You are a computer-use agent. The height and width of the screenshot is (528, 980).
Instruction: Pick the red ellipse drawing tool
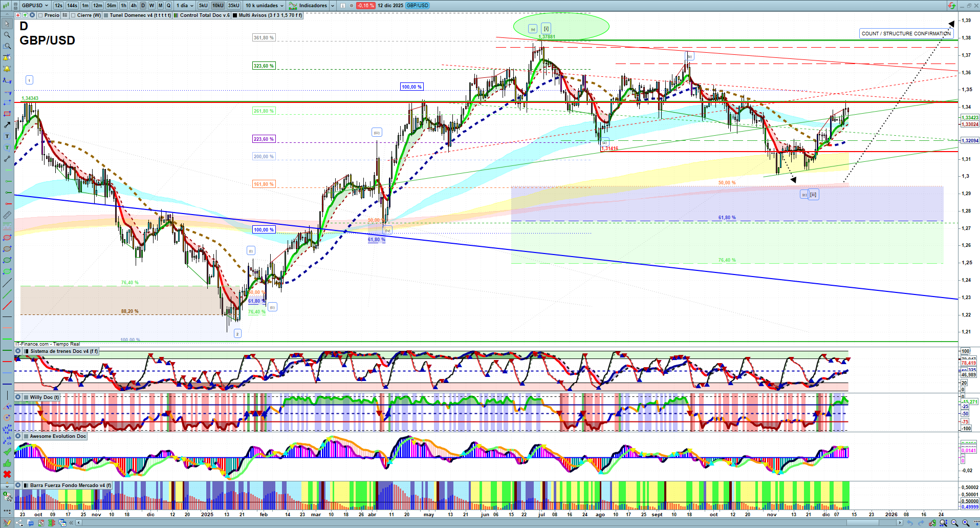(7, 238)
